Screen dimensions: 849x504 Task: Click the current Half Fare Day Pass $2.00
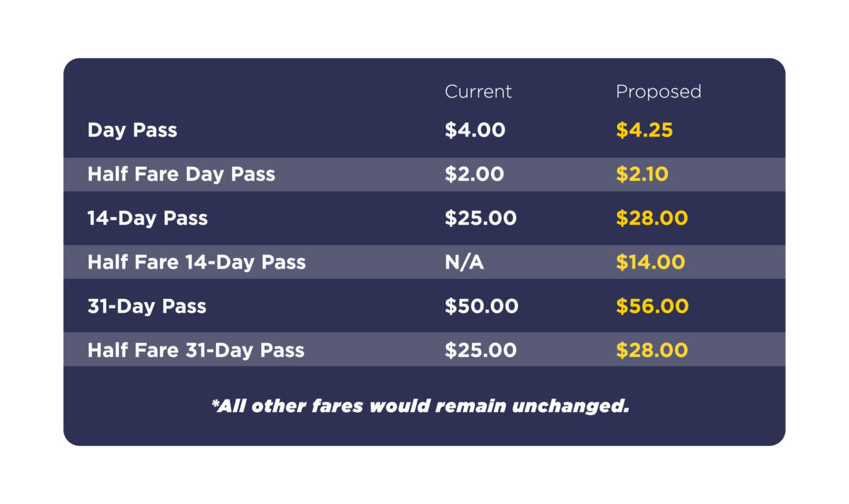tap(474, 175)
